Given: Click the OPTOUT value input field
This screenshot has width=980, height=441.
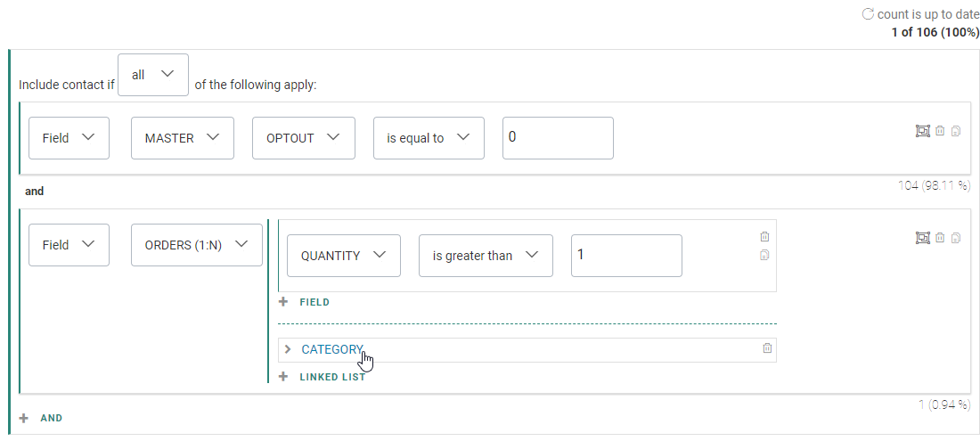Looking at the screenshot, I should point(558,138).
